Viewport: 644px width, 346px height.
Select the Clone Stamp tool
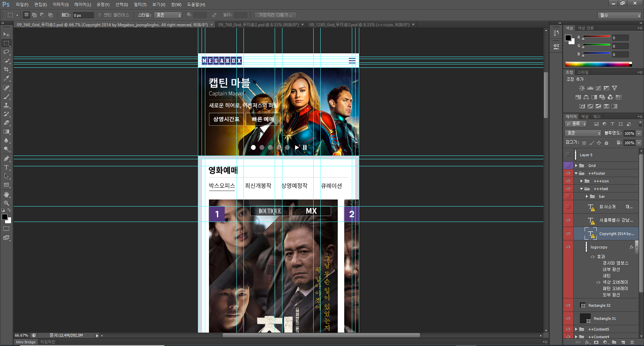click(x=6, y=105)
